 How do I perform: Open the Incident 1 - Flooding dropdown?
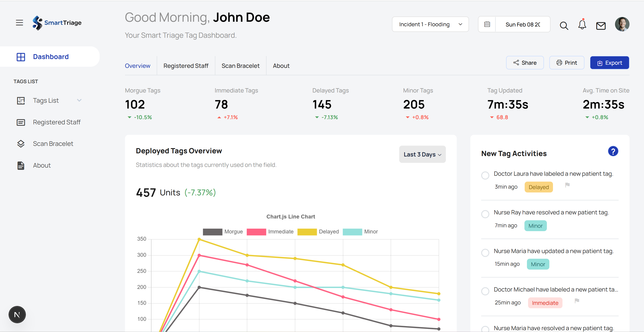point(430,24)
